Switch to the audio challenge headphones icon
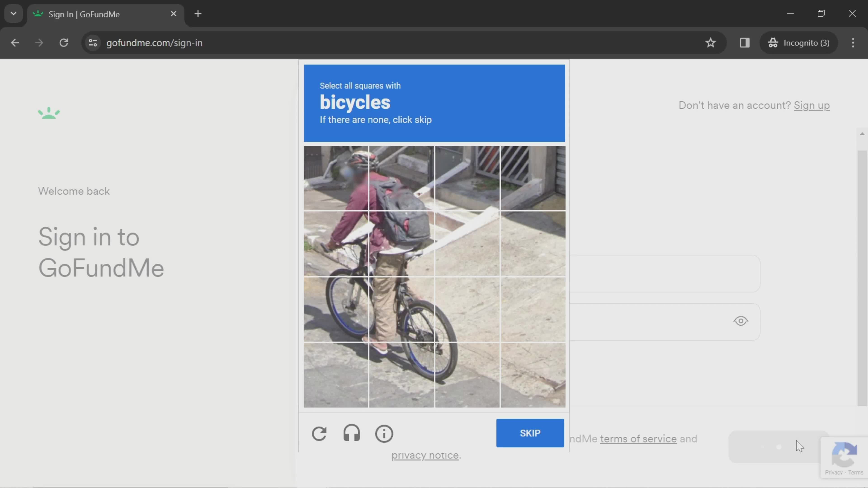Image resolution: width=868 pixels, height=488 pixels. 351,433
